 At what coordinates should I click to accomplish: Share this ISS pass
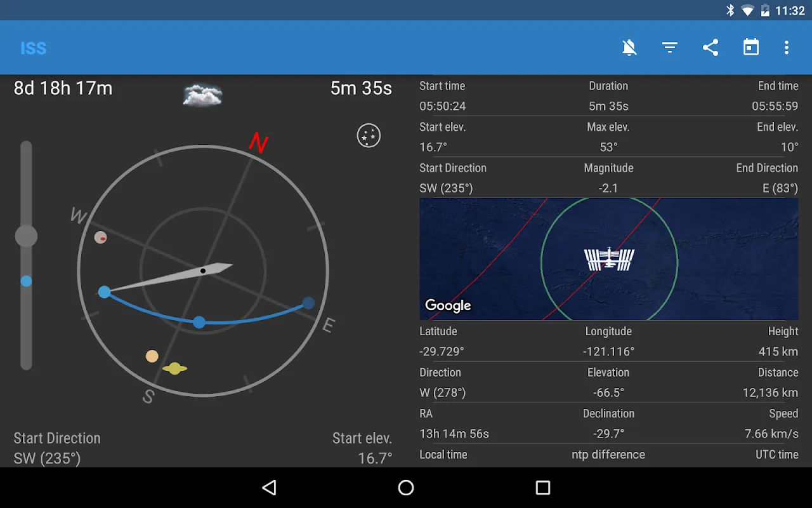[x=710, y=48]
